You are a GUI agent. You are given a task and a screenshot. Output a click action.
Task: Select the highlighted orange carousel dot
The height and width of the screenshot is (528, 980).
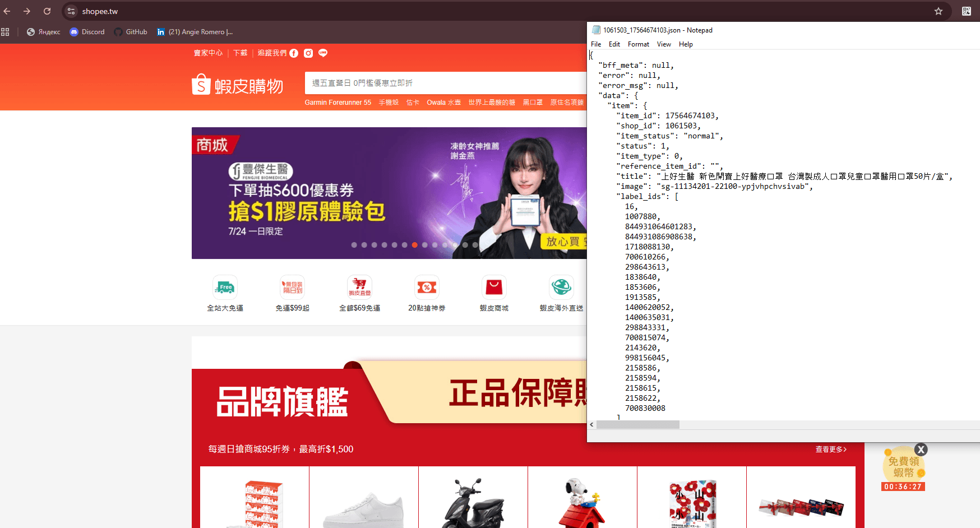(x=415, y=245)
